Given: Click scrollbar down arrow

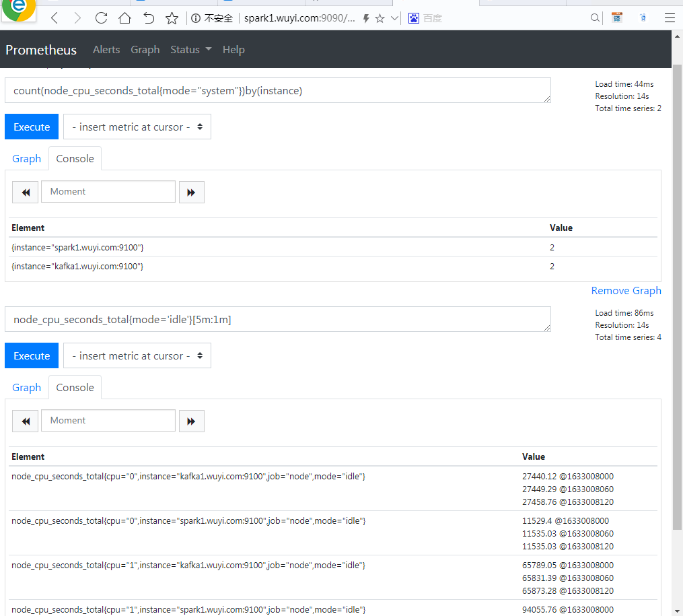Looking at the screenshot, I should tap(677, 611).
